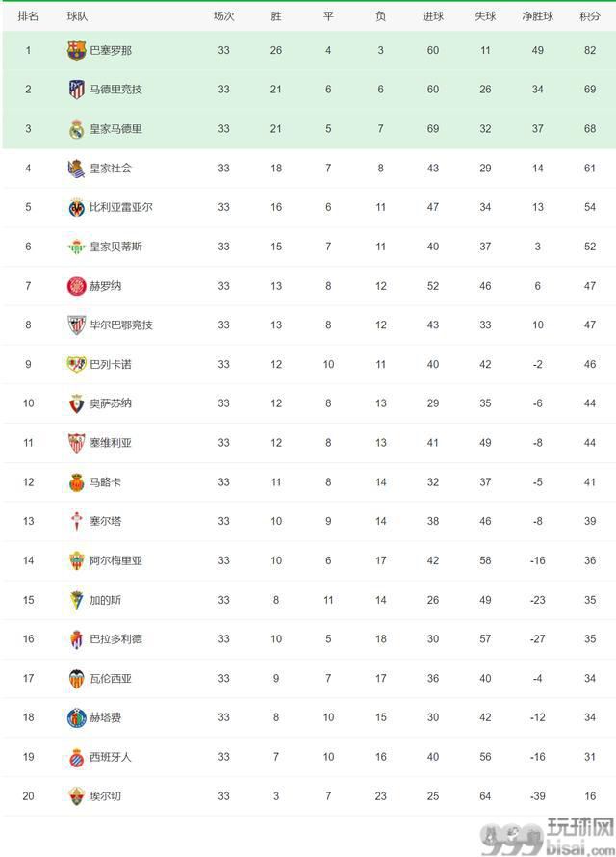616x857 pixels.
Task: Click the Getafe blue crest icon
Action: pos(76,717)
